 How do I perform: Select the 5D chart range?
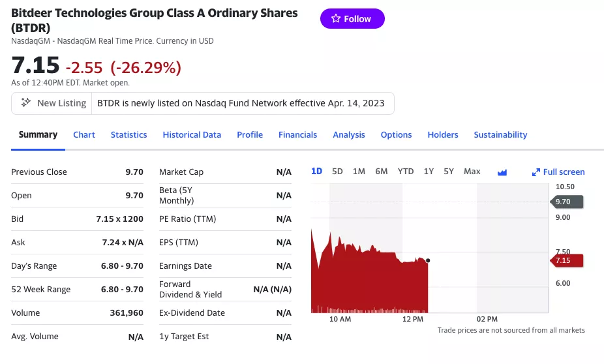point(337,172)
